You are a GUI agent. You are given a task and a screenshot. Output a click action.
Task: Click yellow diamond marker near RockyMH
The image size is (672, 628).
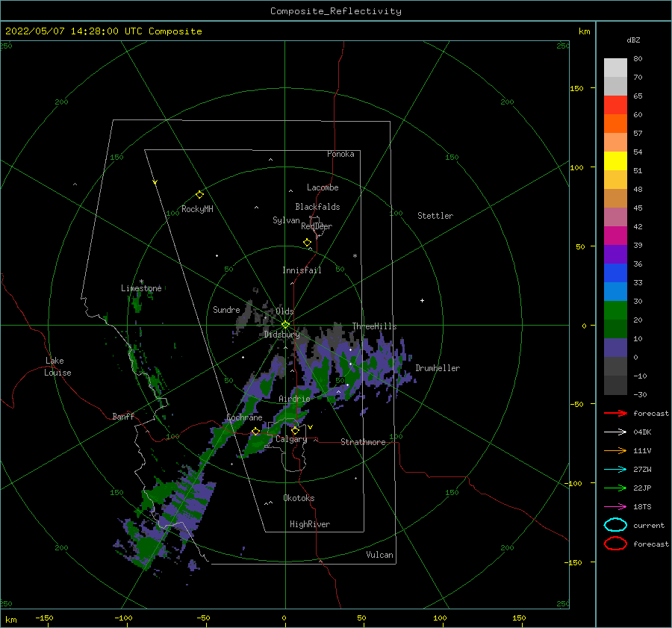point(199,195)
